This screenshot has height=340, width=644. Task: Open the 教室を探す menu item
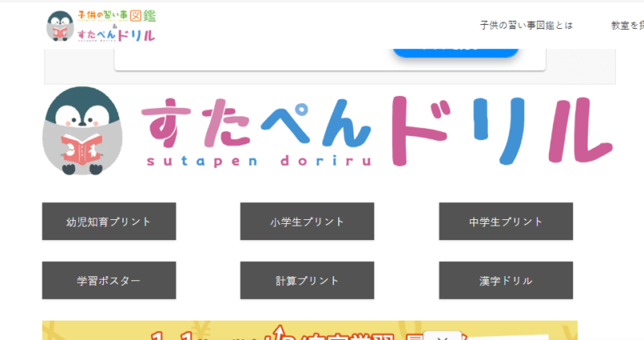pos(627,26)
